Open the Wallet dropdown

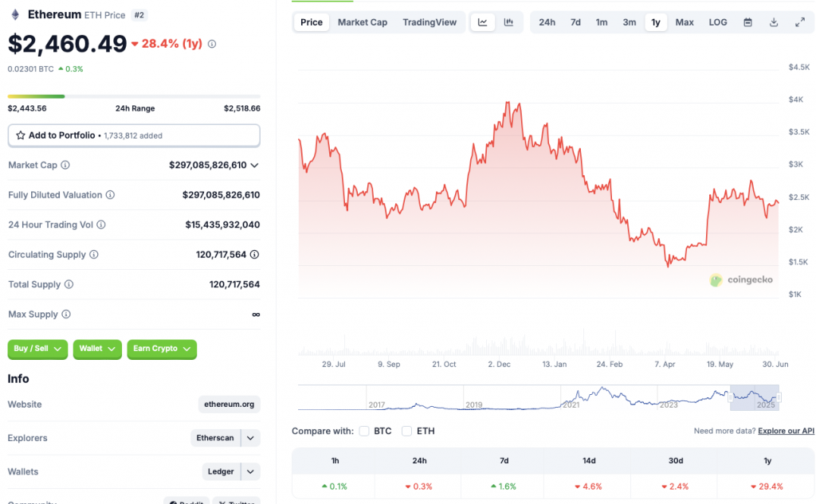97,349
